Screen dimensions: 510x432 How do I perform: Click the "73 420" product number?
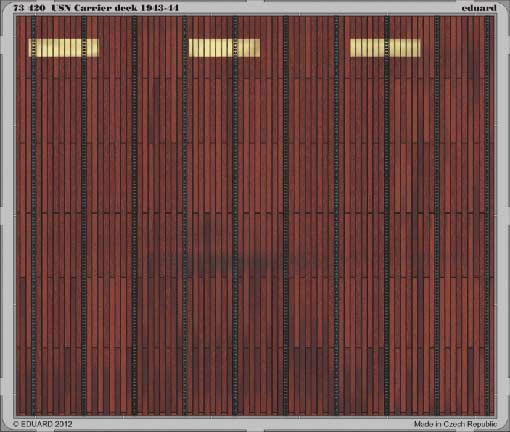pos(29,8)
